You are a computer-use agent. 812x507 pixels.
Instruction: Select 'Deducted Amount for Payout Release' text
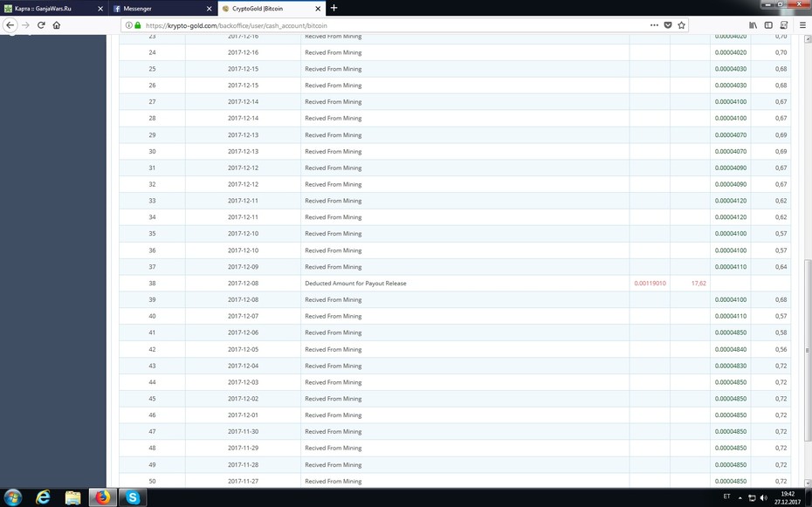coord(355,283)
